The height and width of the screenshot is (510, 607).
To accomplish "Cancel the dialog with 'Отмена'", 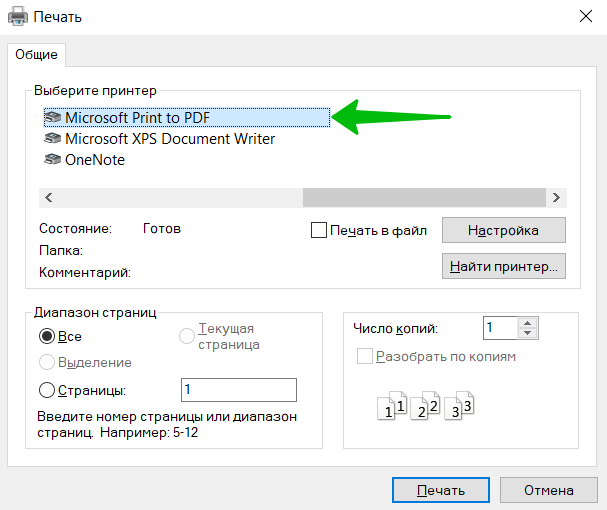I will (x=549, y=490).
